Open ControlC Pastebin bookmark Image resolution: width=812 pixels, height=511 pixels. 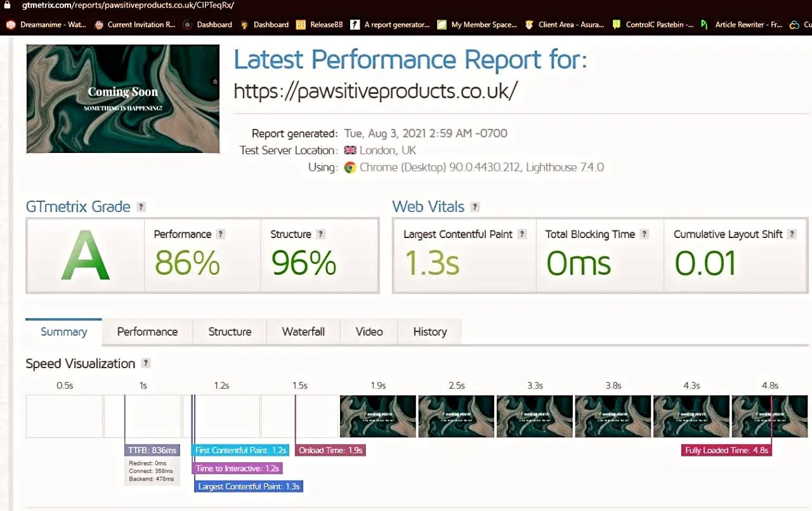click(652, 25)
